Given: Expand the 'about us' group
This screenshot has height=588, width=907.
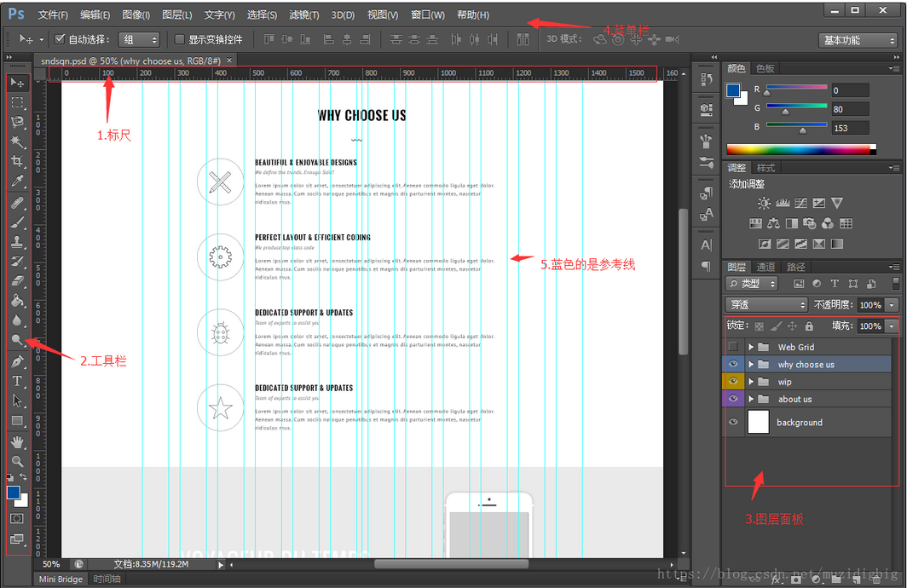Looking at the screenshot, I should tap(751, 399).
